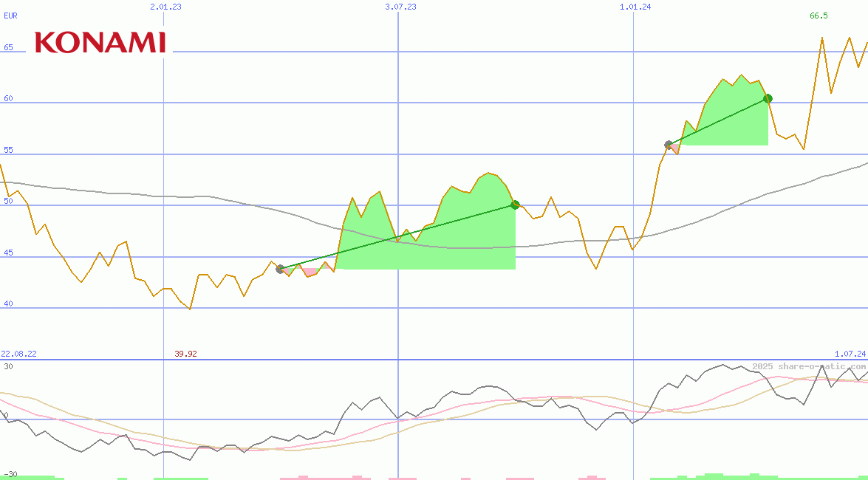Click the 2.01.23 date label

(x=166, y=7)
